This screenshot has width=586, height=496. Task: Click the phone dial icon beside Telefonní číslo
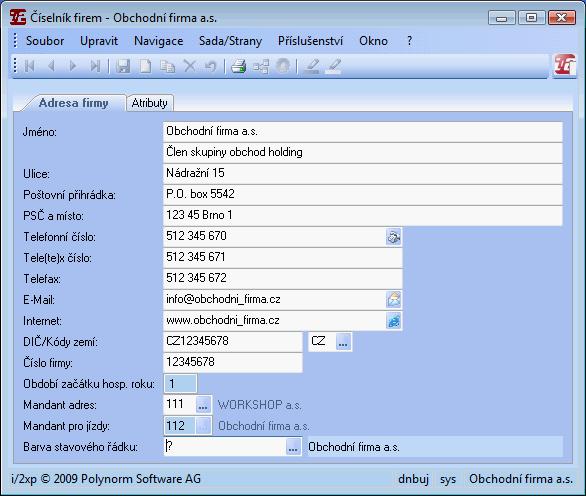pyautogui.click(x=394, y=237)
